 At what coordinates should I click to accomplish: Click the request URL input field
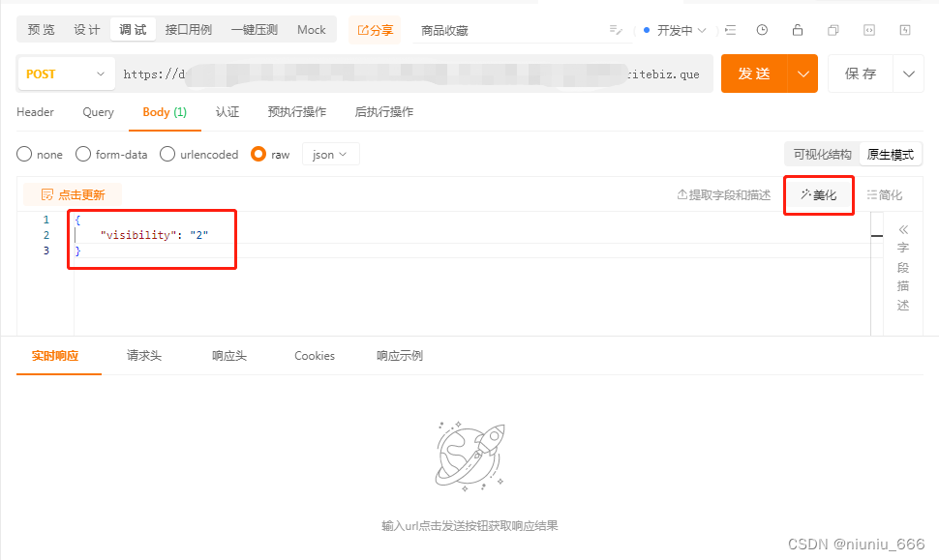point(413,74)
